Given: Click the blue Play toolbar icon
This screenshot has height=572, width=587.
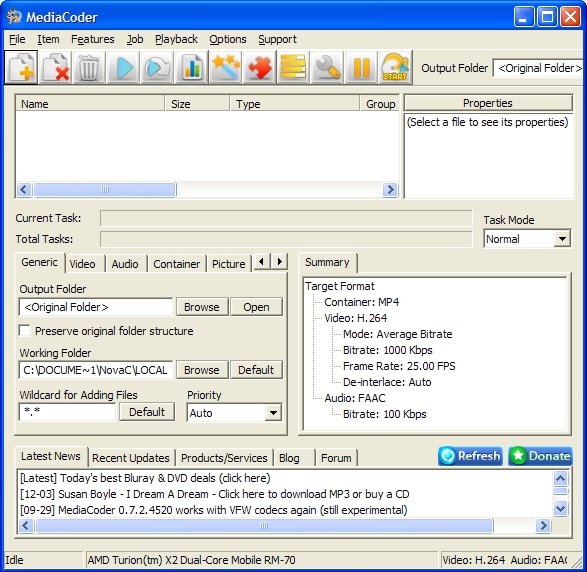Looking at the screenshot, I should pyautogui.click(x=124, y=67).
